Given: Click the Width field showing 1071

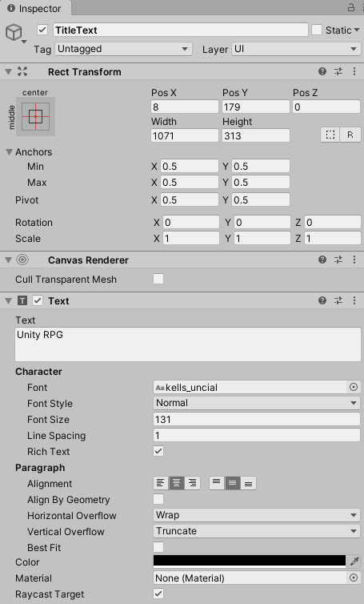Looking at the screenshot, I should pos(185,135).
